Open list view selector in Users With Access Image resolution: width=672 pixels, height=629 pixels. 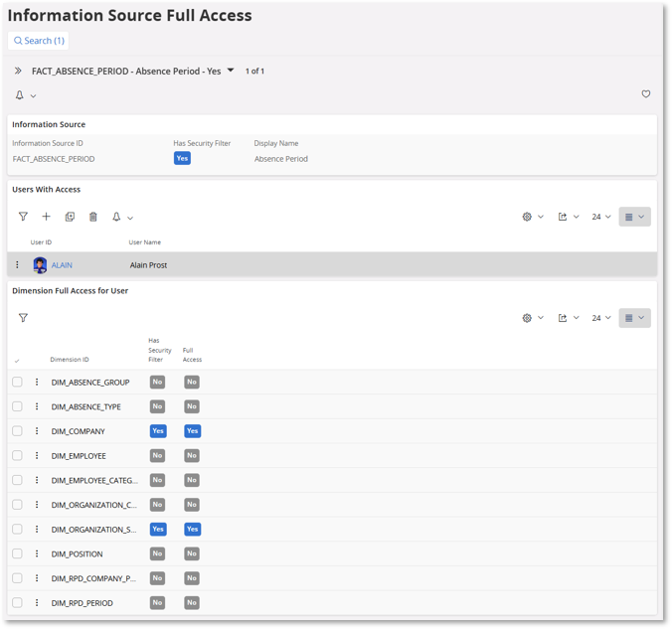tap(634, 217)
